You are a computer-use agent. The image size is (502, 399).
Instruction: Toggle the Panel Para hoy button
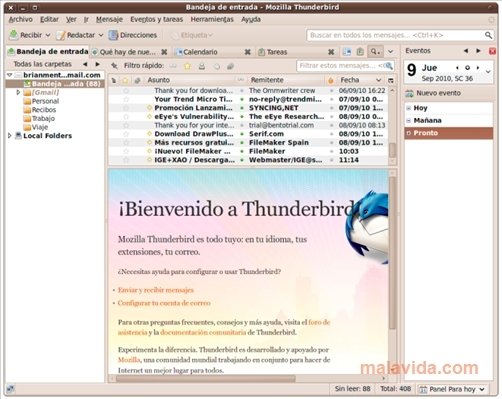click(x=452, y=389)
